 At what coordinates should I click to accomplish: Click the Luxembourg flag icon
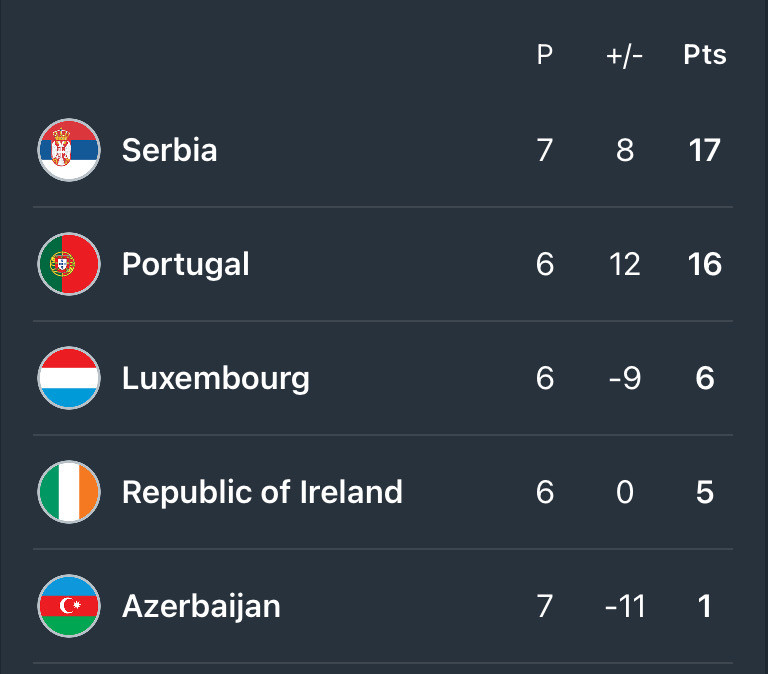click(x=69, y=378)
